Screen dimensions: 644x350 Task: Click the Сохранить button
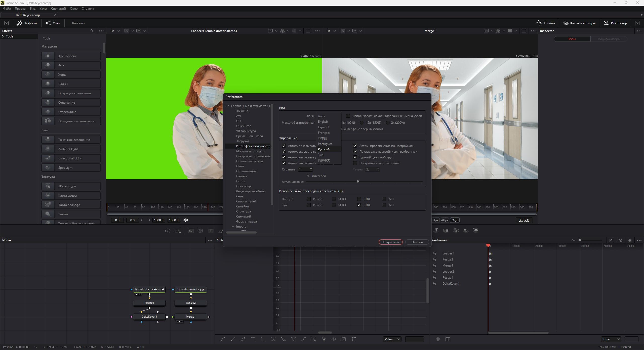(x=390, y=242)
